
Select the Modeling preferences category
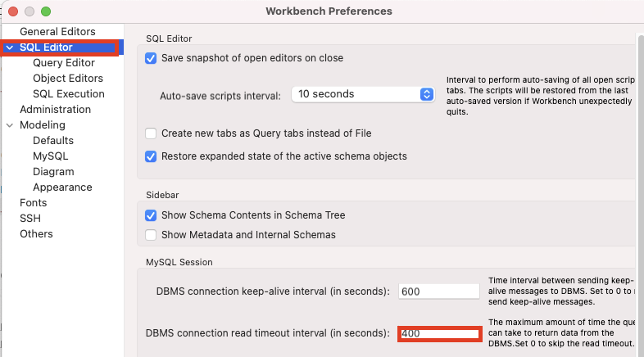43,125
